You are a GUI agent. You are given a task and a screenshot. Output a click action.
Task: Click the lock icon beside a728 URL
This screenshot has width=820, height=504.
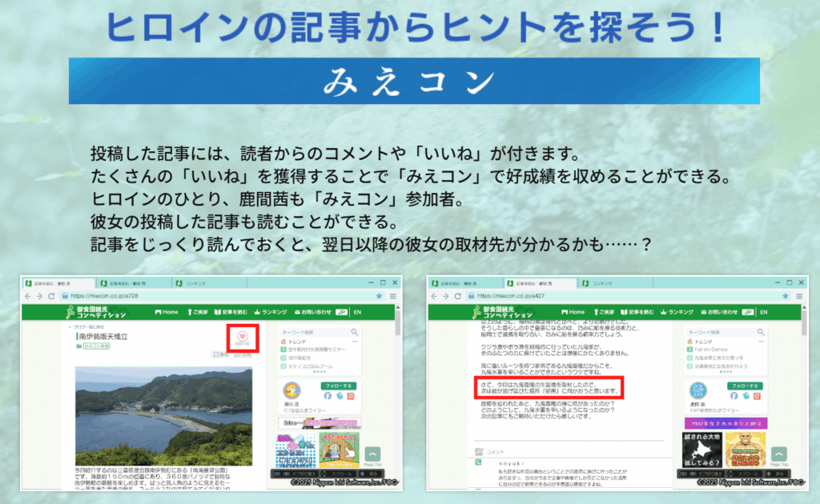coord(65,296)
